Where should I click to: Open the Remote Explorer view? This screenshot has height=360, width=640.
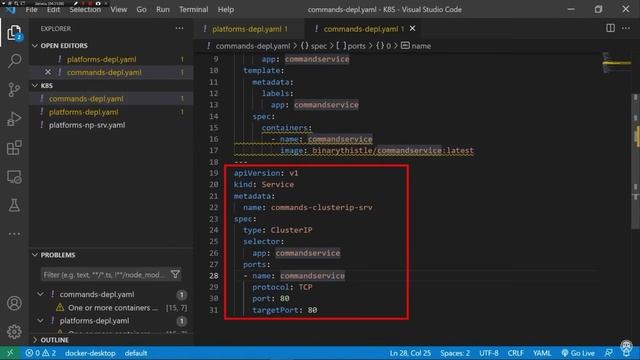pos(14,177)
